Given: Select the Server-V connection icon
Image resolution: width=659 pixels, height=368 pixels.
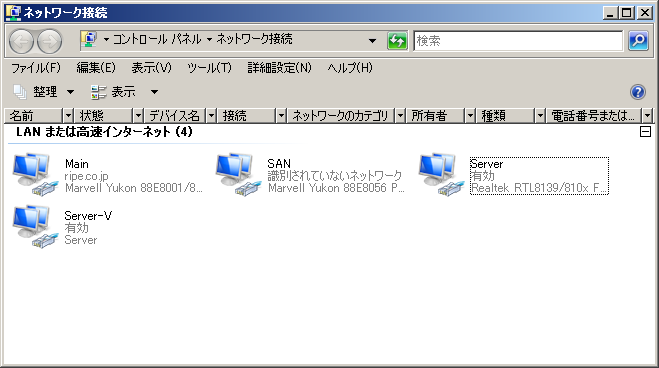Looking at the screenshot, I should [35, 226].
